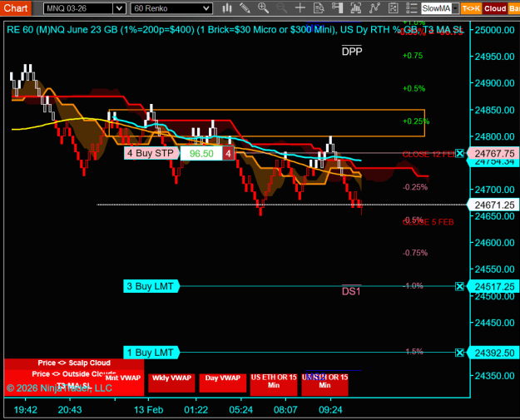Open the bar type icon in toolbar
The image size is (520, 420).
click(x=227, y=8)
